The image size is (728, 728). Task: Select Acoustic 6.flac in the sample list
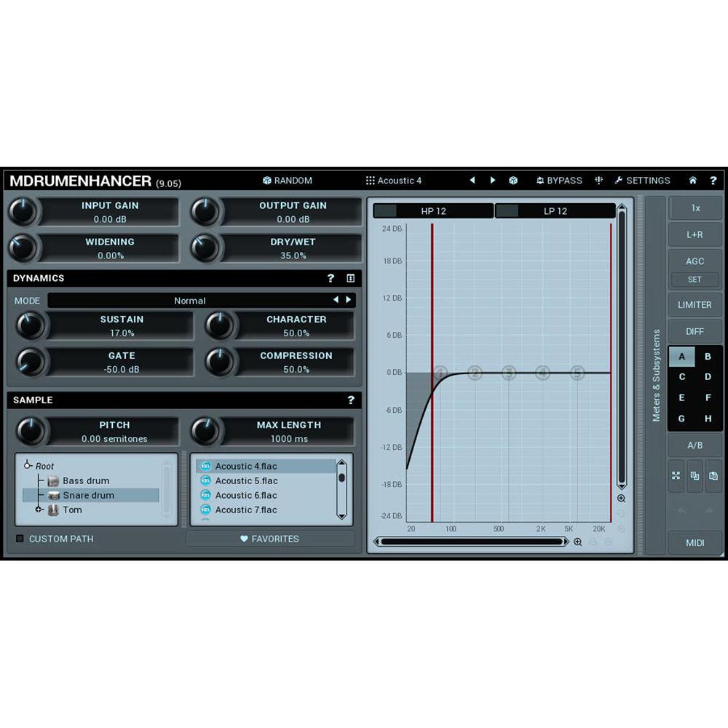(x=248, y=495)
